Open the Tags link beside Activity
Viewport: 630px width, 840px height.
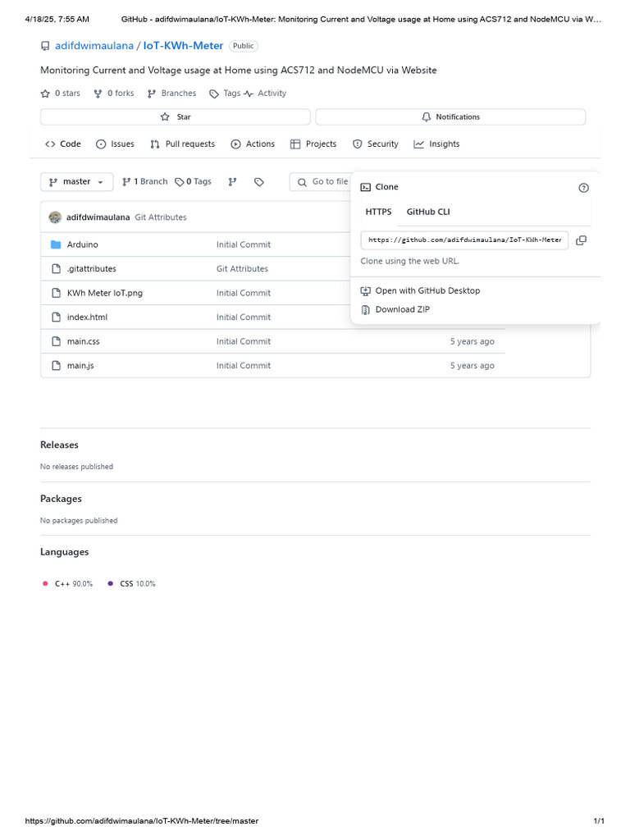click(225, 94)
